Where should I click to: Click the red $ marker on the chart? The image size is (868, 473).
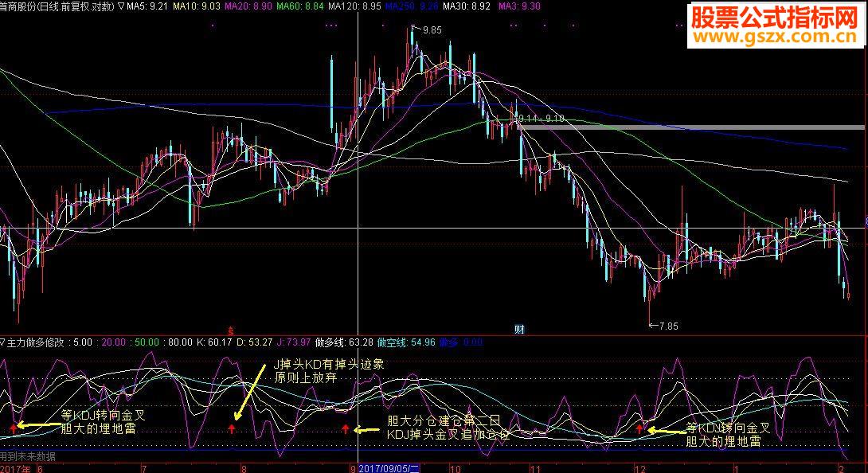tap(231, 331)
